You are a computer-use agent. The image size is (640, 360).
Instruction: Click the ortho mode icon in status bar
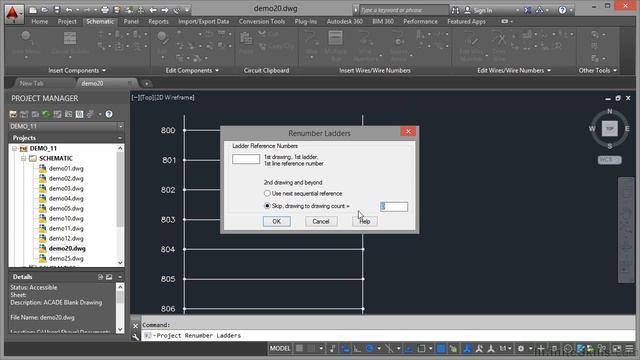pyautogui.click(x=357, y=348)
